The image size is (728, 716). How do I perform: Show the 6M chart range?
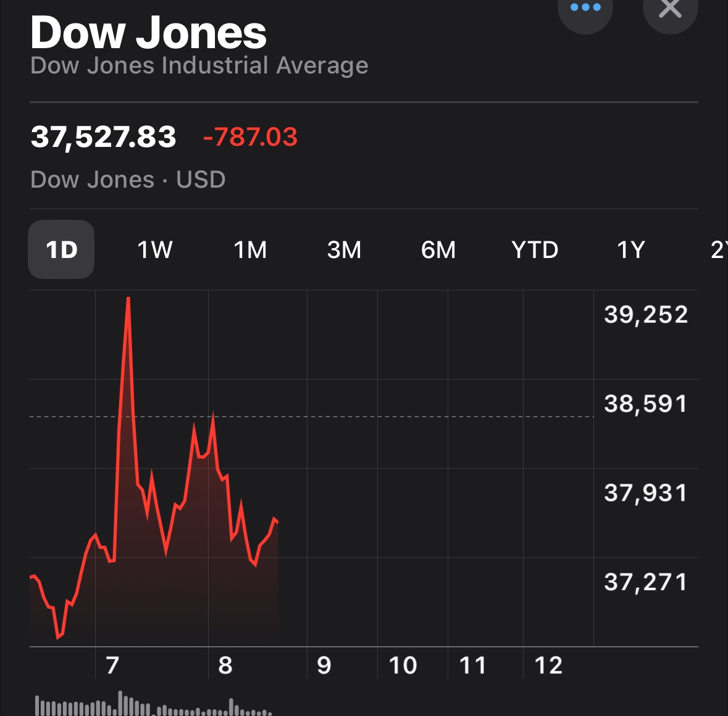pyautogui.click(x=438, y=249)
